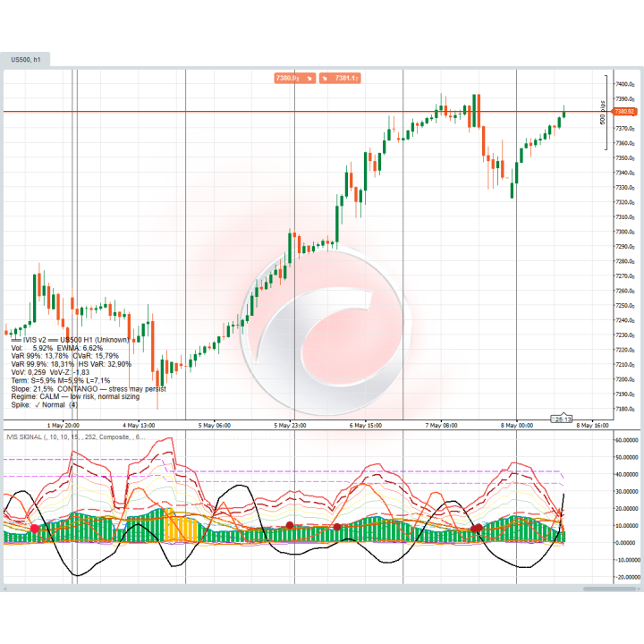644x644 pixels.
Task: Click the 'Term: S=5,9% M=5,9% L=7,1%' line
Action: [x=61, y=381]
